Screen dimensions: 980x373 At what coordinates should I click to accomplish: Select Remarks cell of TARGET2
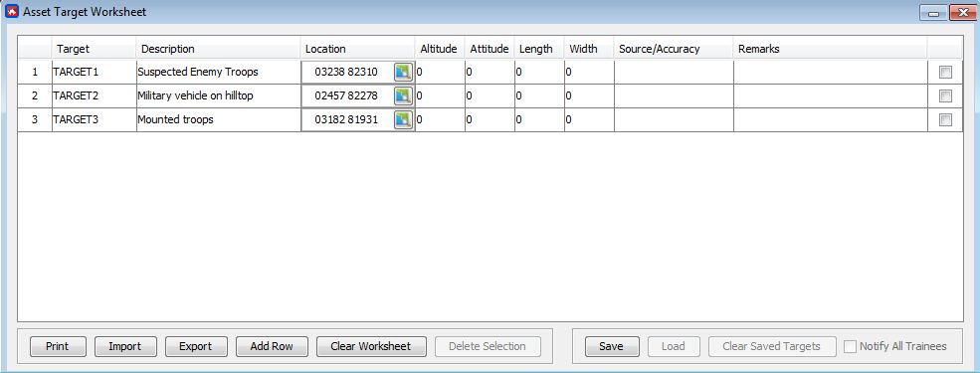(831, 96)
